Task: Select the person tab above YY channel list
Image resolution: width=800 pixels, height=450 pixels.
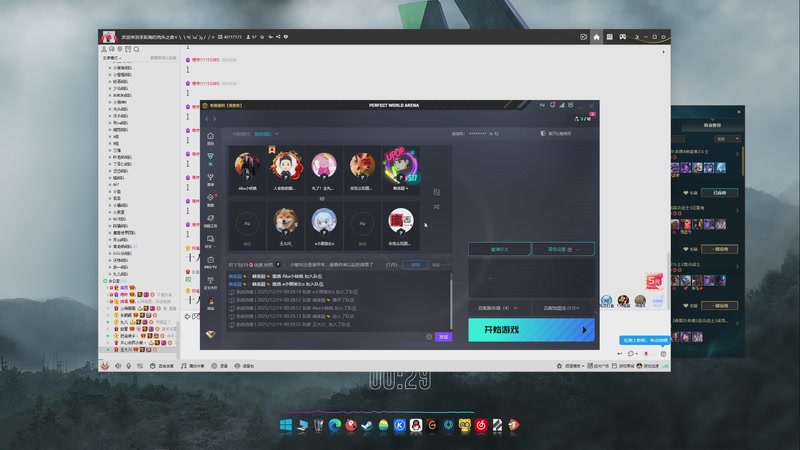Action: pos(104,49)
